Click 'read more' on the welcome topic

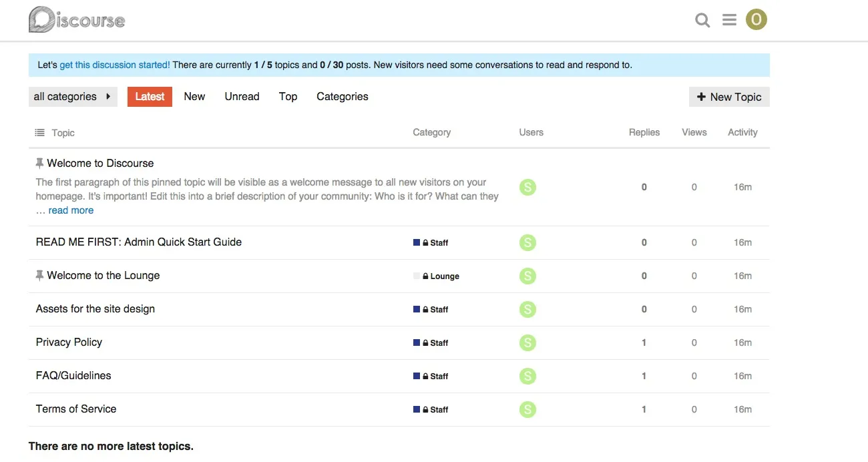pos(71,210)
